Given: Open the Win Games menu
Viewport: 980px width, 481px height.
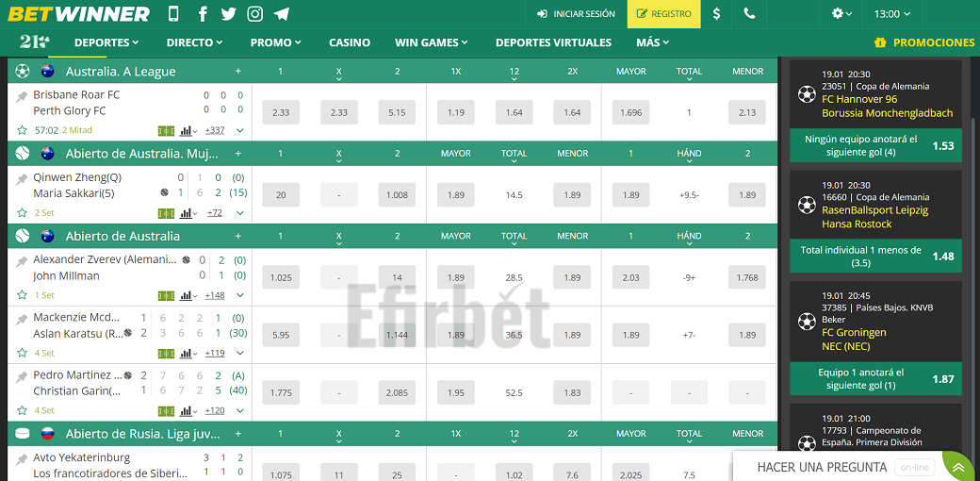Looking at the screenshot, I should [432, 42].
